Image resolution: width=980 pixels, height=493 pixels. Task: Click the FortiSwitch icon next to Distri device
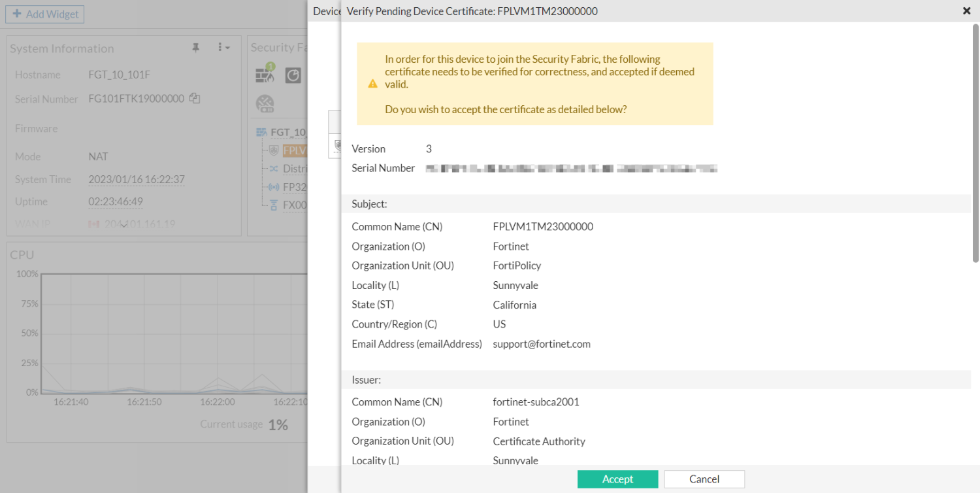tap(274, 168)
